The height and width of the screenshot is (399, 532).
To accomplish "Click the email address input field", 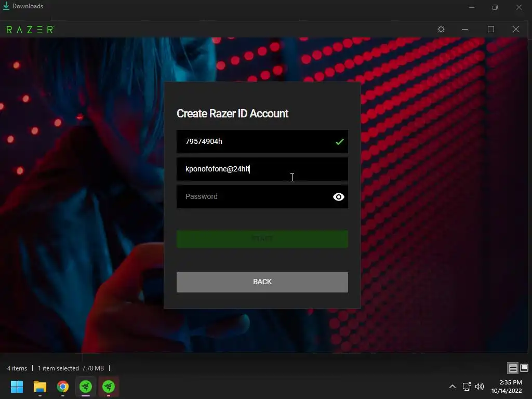I will pyautogui.click(x=262, y=169).
